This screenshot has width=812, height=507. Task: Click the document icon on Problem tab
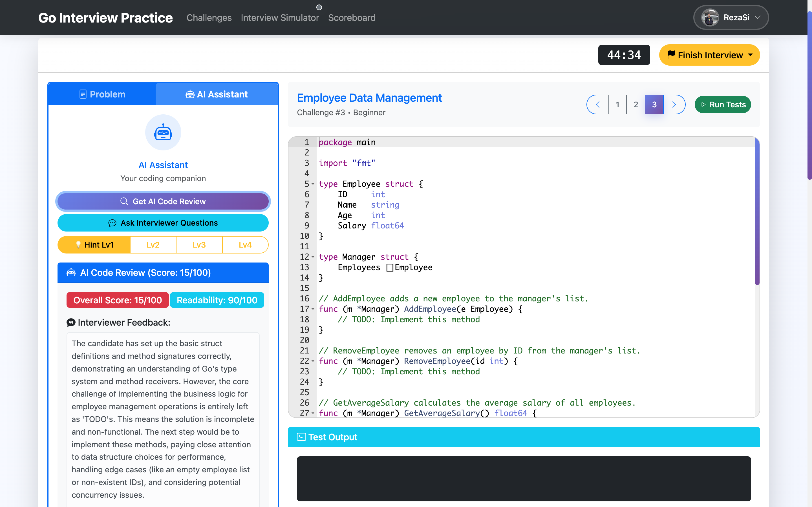(x=83, y=94)
